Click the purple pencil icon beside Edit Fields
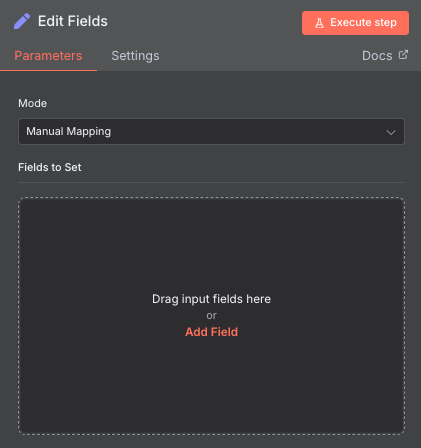This screenshot has height=448, width=421. (x=22, y=21)
